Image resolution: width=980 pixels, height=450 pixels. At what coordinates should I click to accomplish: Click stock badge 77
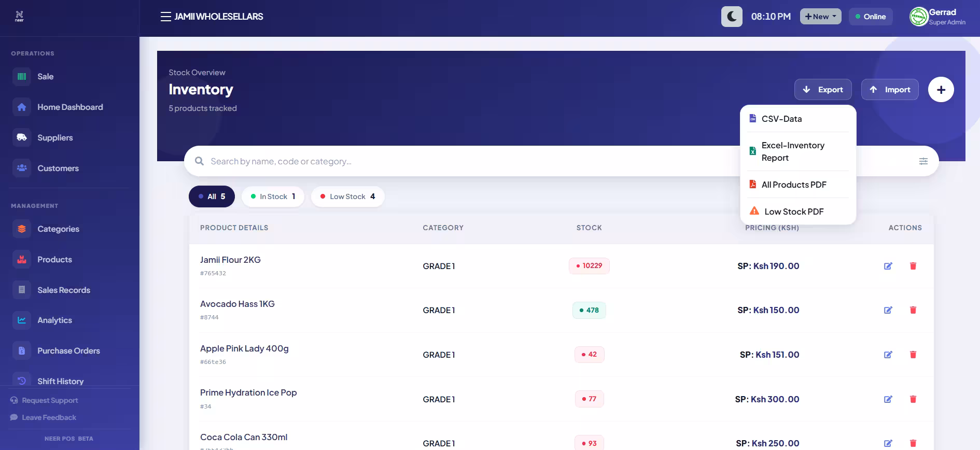click(589, 399)
